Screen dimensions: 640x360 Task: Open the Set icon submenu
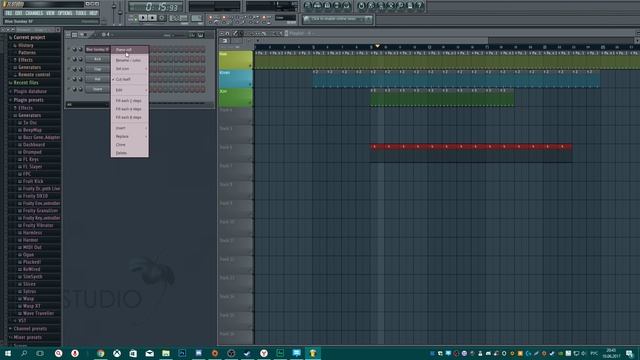tap(129, 69)
